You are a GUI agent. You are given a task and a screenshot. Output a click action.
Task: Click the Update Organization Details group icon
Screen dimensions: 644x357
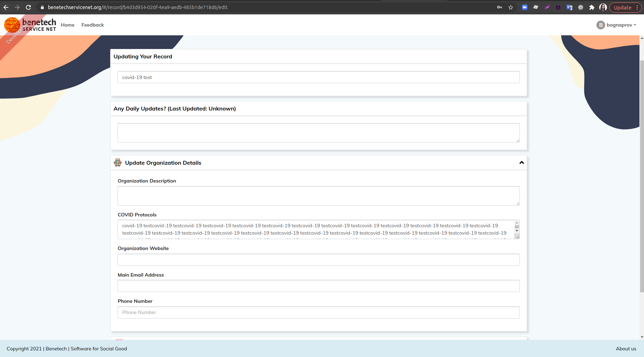(x=118, y=162)
